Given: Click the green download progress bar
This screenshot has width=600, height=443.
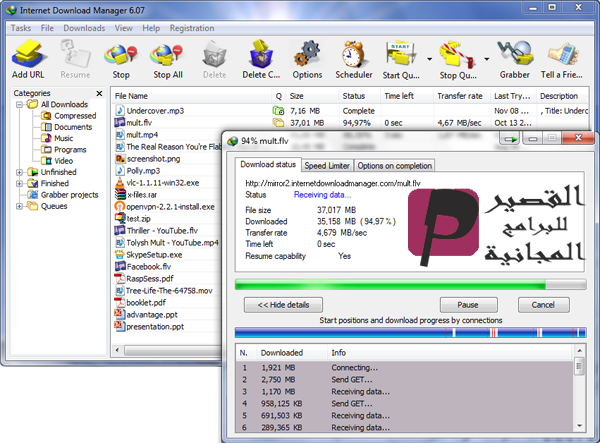Looking at the screenshot, I should pyautogui.click(x=410, y=284).
